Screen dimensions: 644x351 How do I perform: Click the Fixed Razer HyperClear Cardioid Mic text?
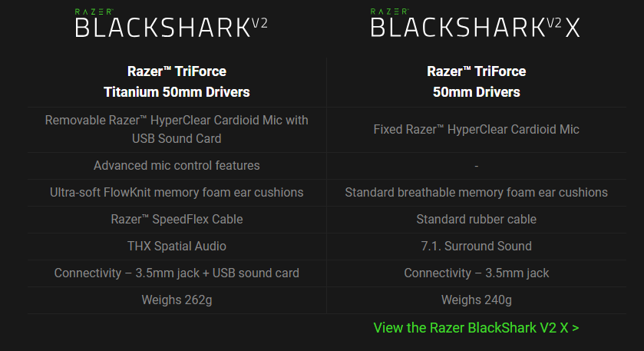[x=476, y=129]
